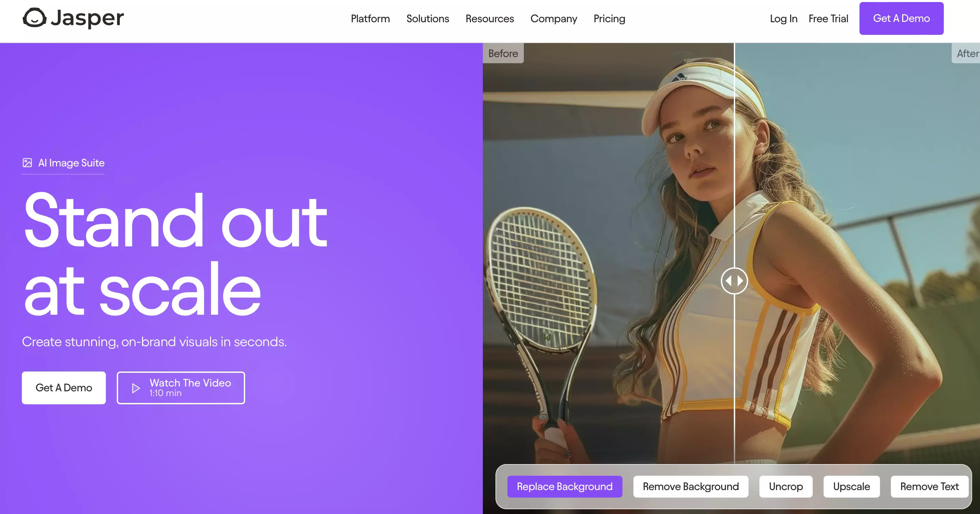This screenshot has height=514, width=980.
Task: Click the play triangle icon in Watch The Video
Action: pyautogui.click(x=136, y=388)
